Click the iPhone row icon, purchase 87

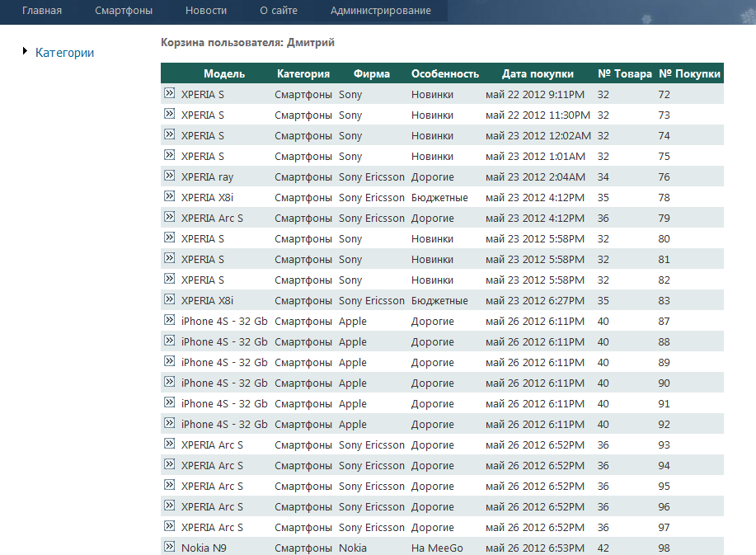click(169, 320)
